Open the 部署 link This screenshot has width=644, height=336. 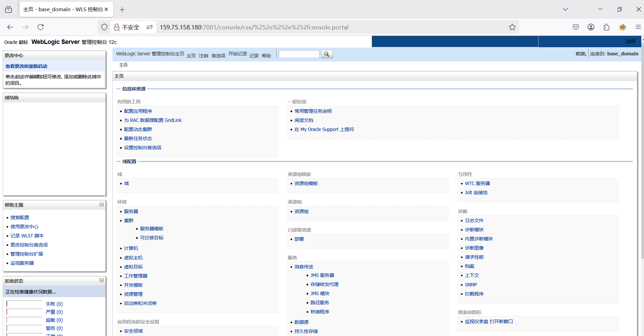[x=299, y=239]
